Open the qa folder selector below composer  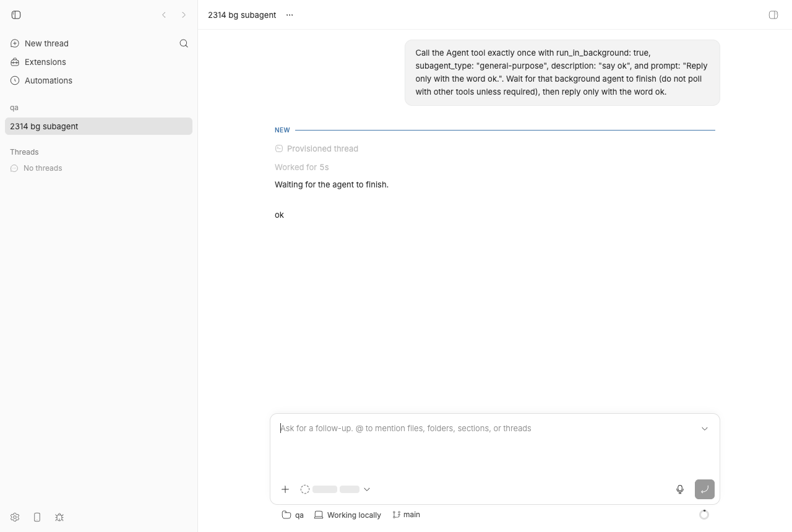293,515
